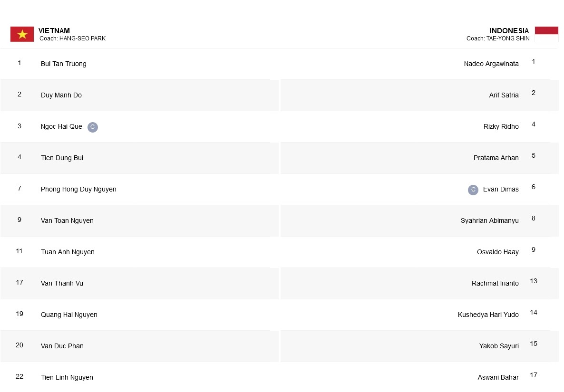
Task: Click captain badge next to Ngoc Hai Que
Action: (92, 127)
